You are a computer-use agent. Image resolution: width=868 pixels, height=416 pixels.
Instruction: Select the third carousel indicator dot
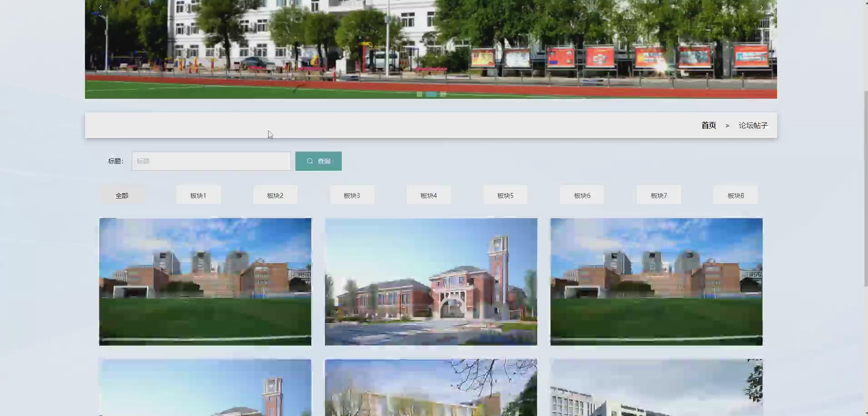pos(443,94)
